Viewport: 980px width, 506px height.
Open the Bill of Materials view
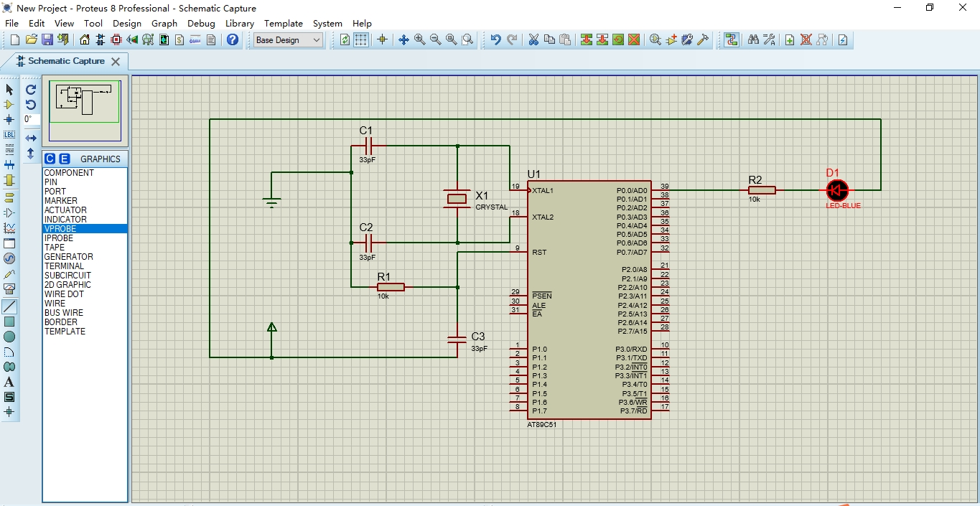pyautogui.click(x=179, y=39)
